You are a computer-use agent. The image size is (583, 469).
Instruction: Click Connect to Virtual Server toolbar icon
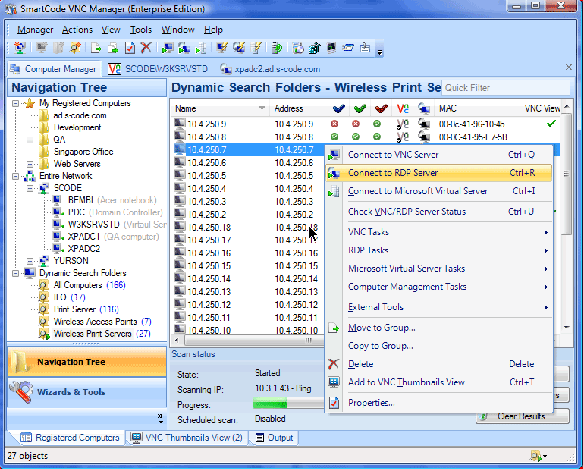[x=201, y=48]
